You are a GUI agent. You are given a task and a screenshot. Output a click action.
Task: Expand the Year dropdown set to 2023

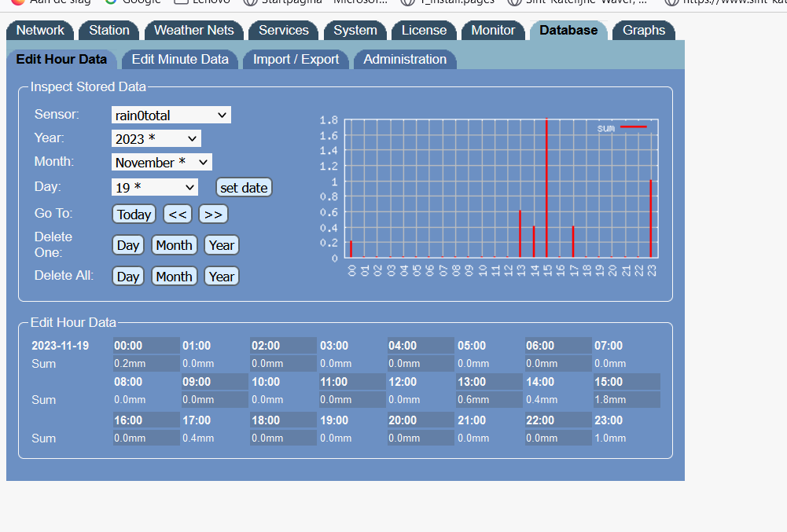pos(156,139)
